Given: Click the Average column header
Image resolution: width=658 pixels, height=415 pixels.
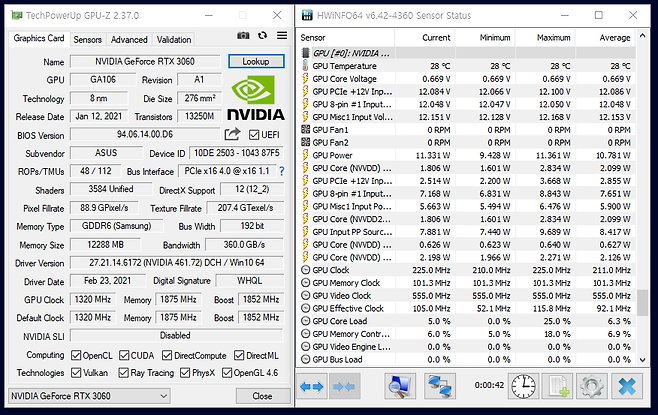Looking at the screenshot, I should tap(605, 38).
